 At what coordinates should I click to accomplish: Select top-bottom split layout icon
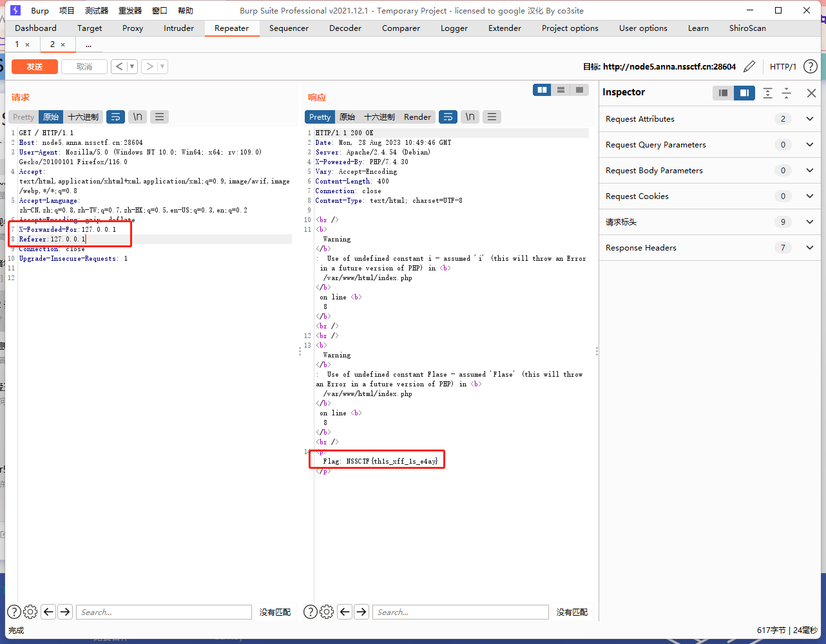[x=561, y=90]
